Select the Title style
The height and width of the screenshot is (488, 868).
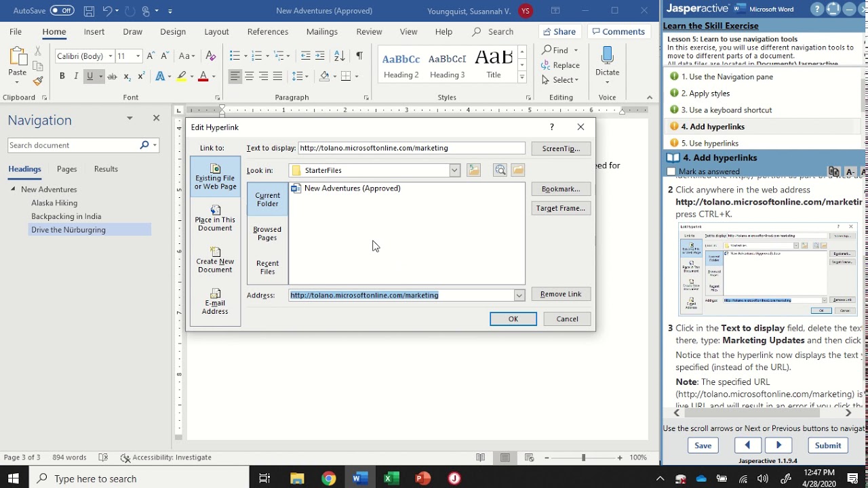pyautogui.click(x=494, y=65)
